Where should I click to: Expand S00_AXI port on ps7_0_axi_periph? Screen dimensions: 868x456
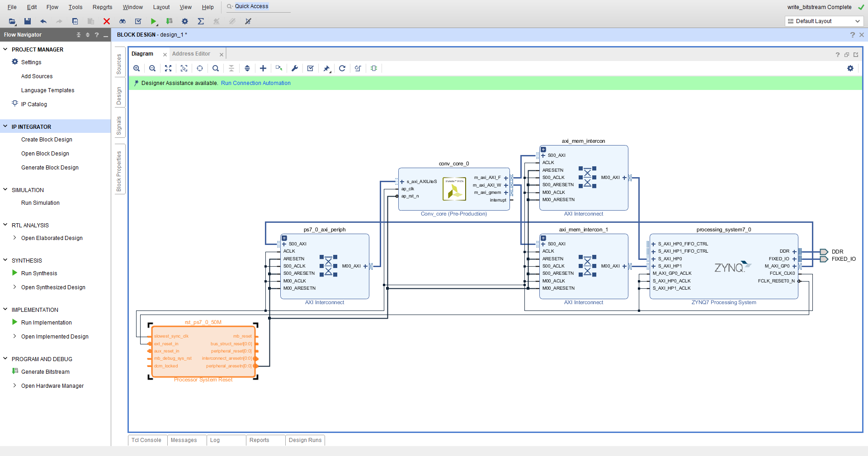click(284, 244)
